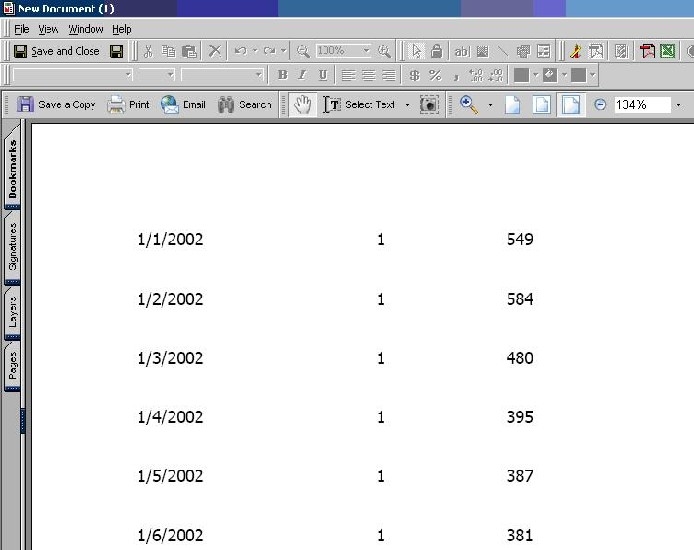Click the Zoom In magnifier tool
Image resolution: width=694 pixels, height=550 pixels.
(x=469, y=105)
